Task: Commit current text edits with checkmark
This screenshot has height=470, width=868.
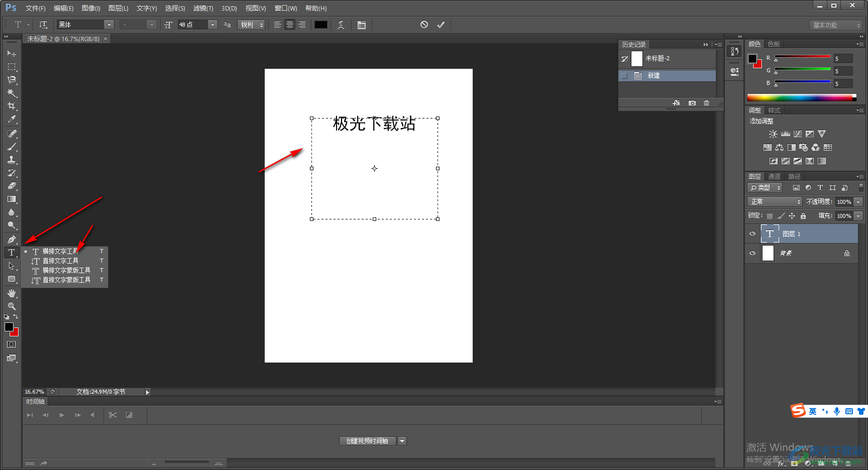Action: tap(441, 24)
